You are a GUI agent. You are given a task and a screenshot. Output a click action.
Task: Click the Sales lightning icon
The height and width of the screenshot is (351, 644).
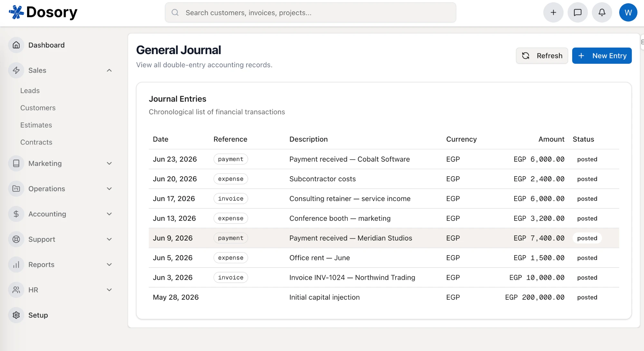click(16, 70)
